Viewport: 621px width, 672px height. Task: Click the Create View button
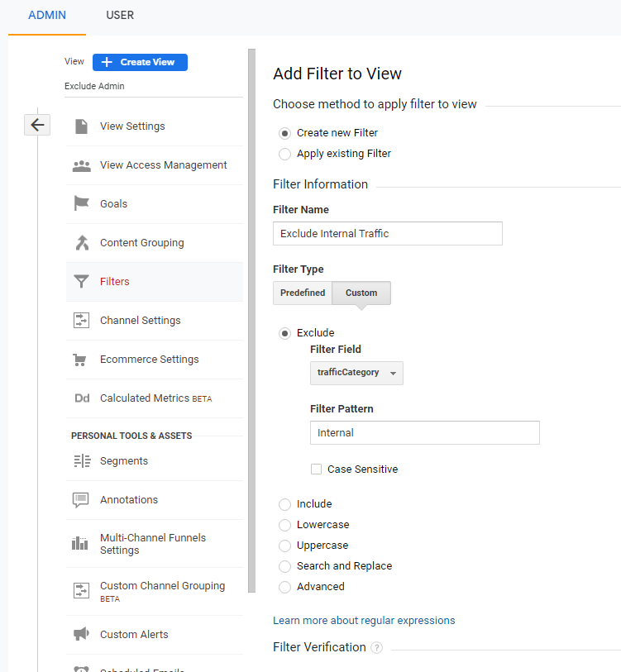[x=140, y=62]
